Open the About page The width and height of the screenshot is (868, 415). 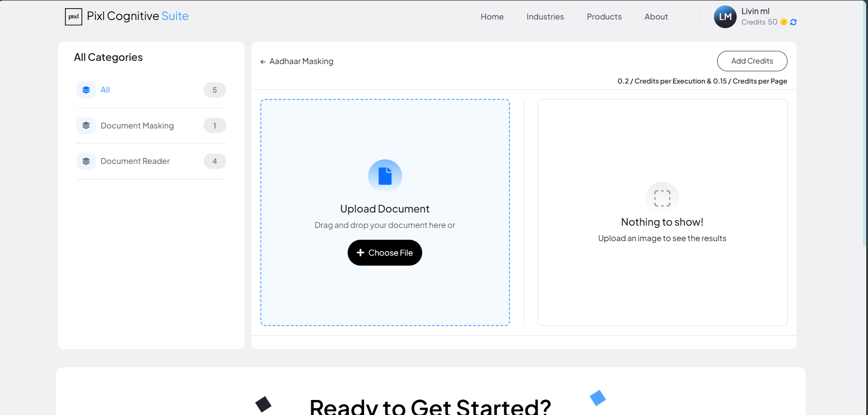(x=656, y=16)
